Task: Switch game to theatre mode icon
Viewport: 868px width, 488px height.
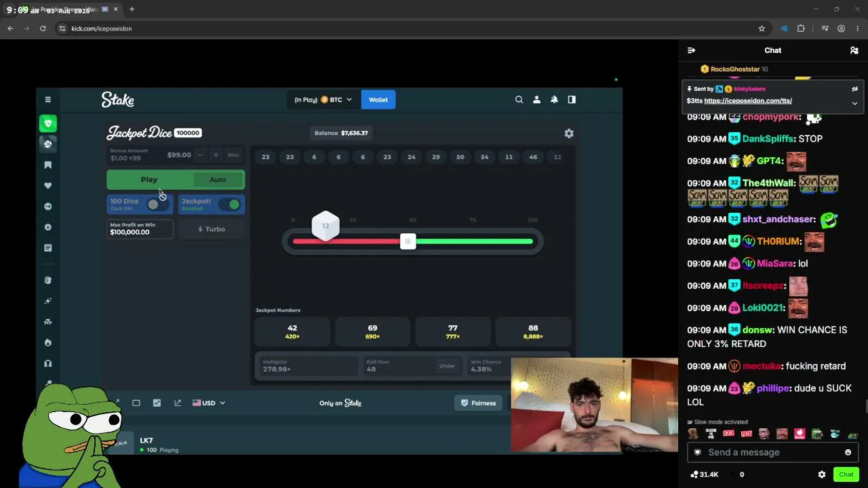Action: click(136, 403)
